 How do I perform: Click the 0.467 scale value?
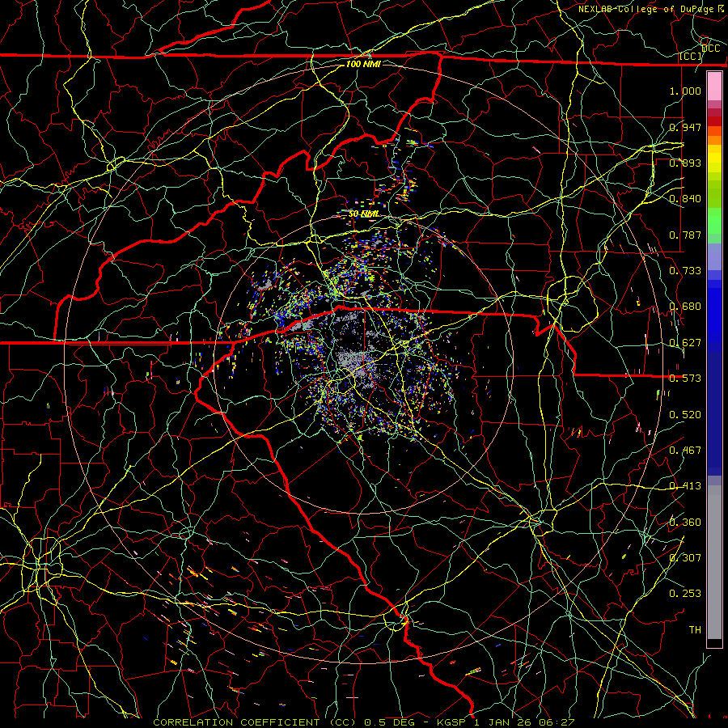(685, 451)
